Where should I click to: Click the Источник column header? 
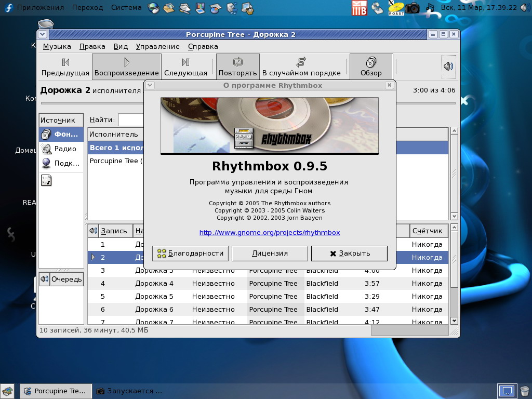61,120
